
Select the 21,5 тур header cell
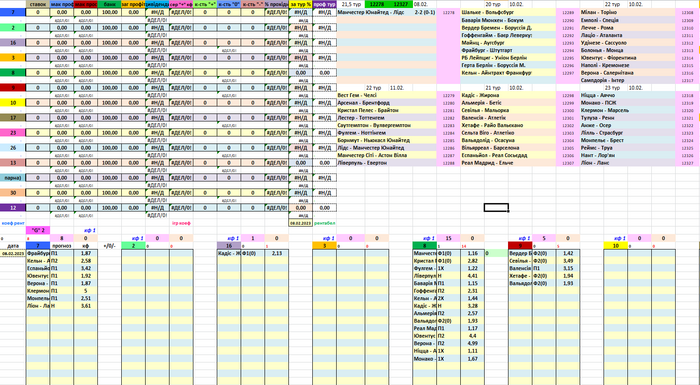pyautogui.click(x=351, y=4)
